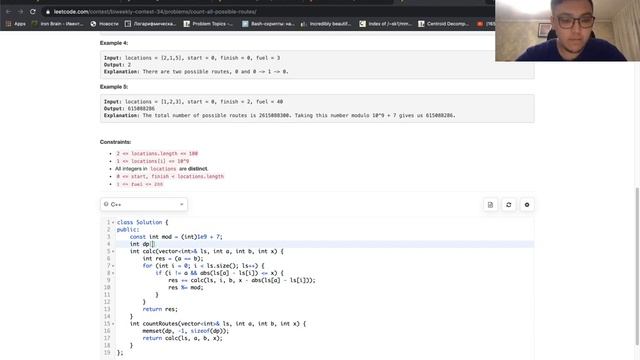Click the '1 <= locations[i] <= 10^9' constraint
The height and width of the screenshot is (360, 640).
pyautogui.click(x=153, y=161)
